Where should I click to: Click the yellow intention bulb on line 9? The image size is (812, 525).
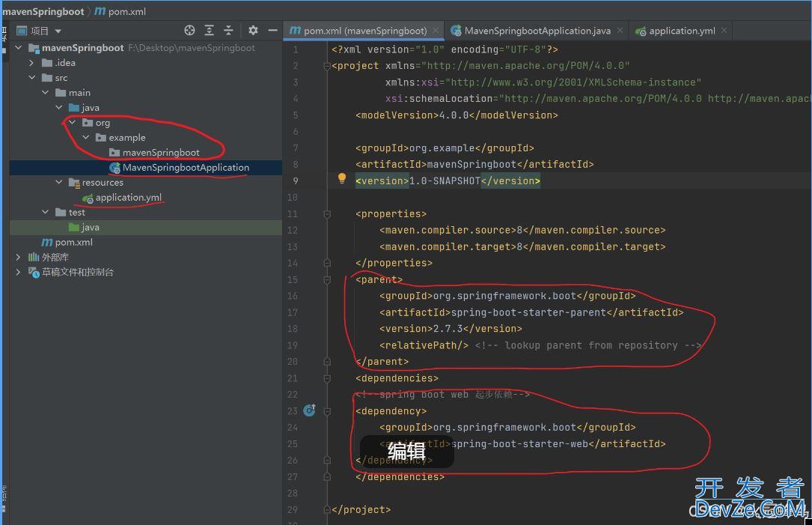pos(342,178)
